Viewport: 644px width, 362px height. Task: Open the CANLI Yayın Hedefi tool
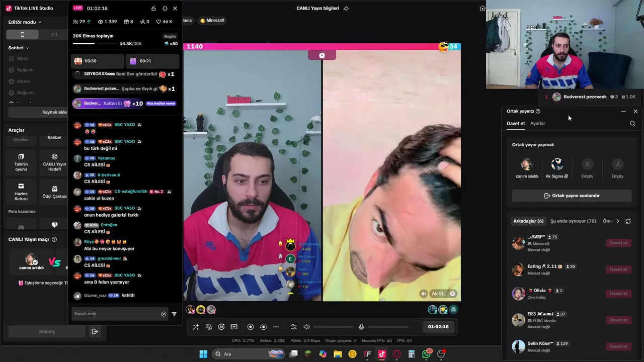54,162
